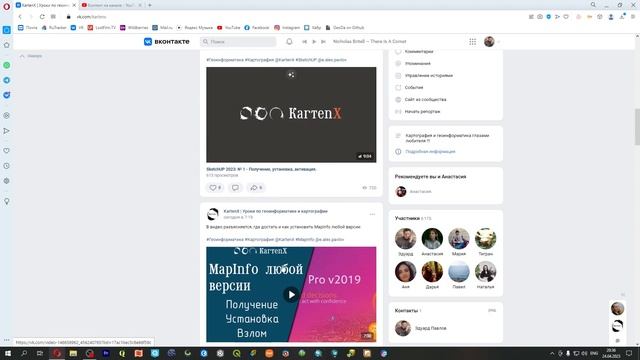Click the KartenX post author name
Screen dimensions: 640x360
276,211
